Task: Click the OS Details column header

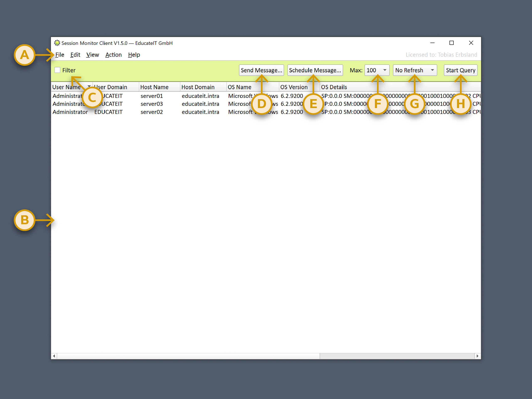Action: pos(334,87)
